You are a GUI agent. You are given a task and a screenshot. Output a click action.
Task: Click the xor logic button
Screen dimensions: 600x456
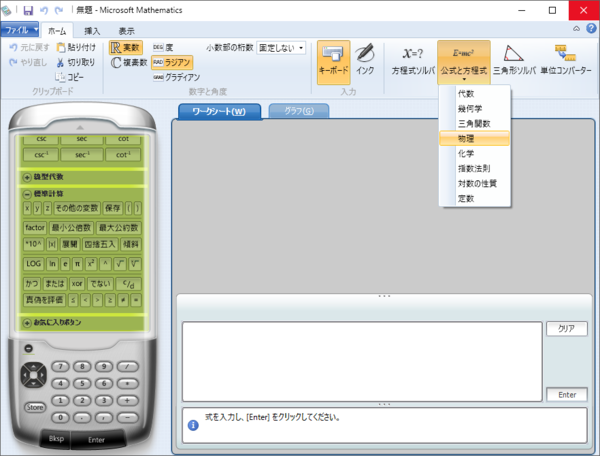pos(77,284)
